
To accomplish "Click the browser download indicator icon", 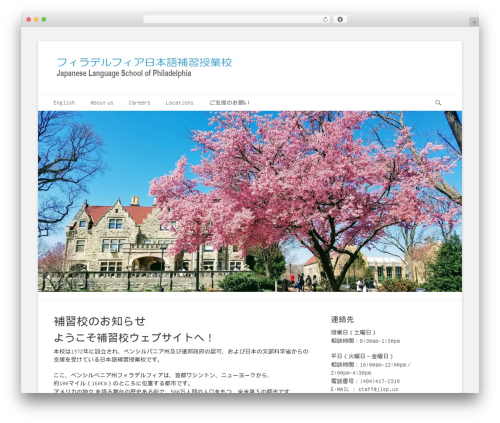I will point(340,20).
